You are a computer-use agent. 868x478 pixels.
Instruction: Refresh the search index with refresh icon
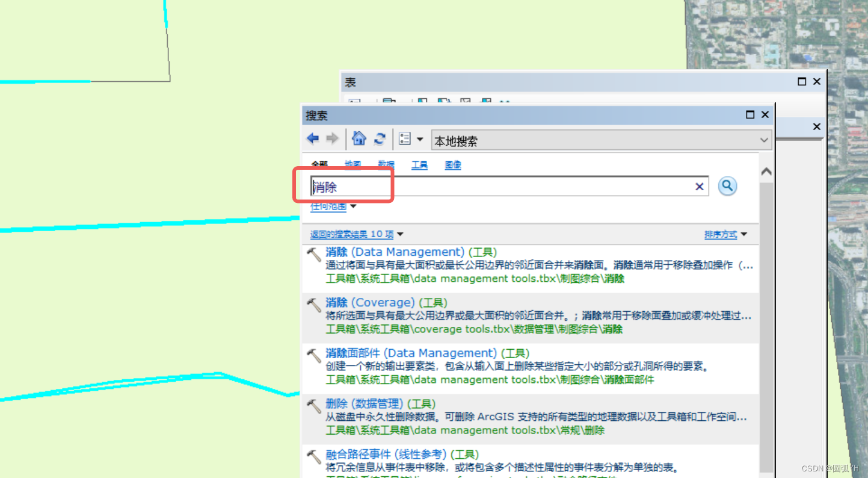tap(380, 138)
